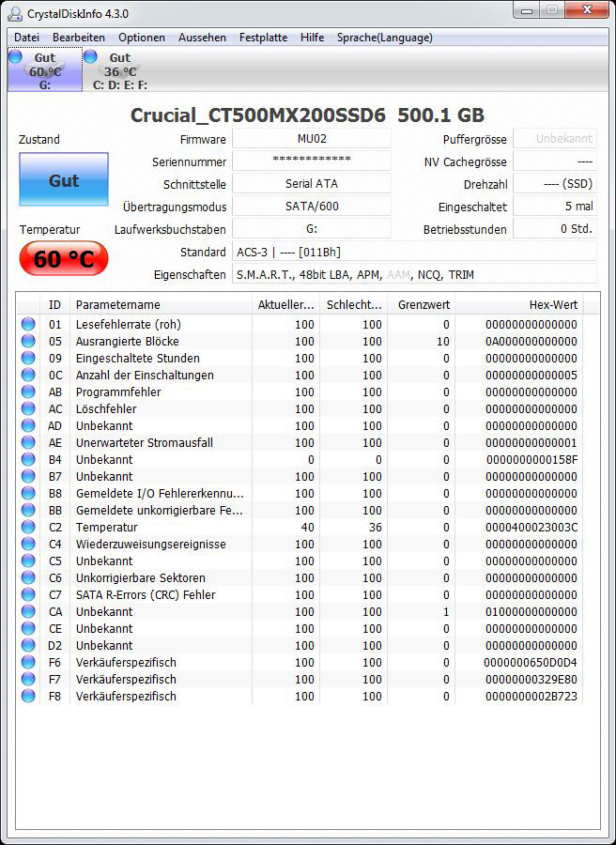Open the Aussehen menu

[202, 38]
